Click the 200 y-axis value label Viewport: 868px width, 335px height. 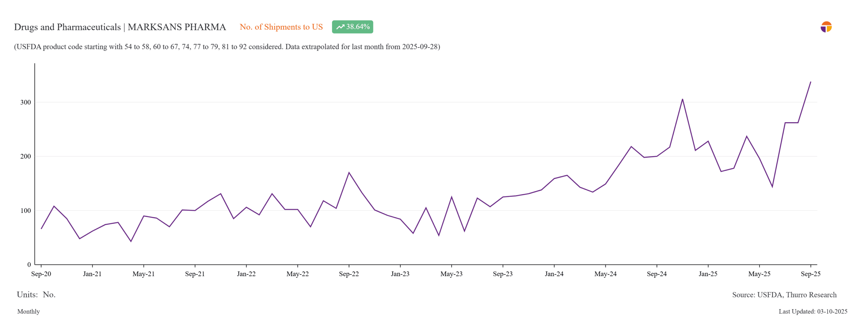(x=25, y=156)
